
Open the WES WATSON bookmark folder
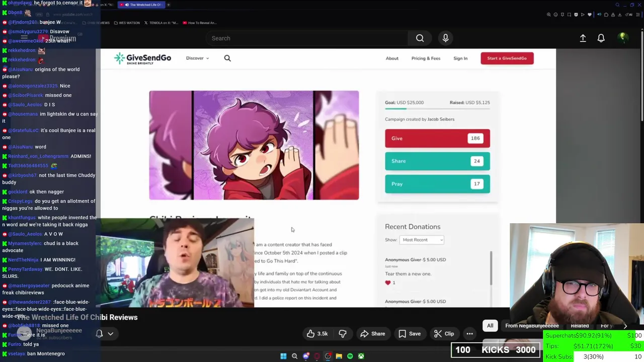[x=127, y=23]
